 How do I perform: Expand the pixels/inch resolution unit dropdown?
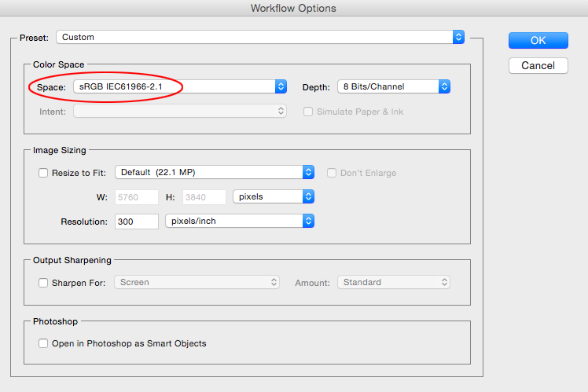tap(239, 222)
